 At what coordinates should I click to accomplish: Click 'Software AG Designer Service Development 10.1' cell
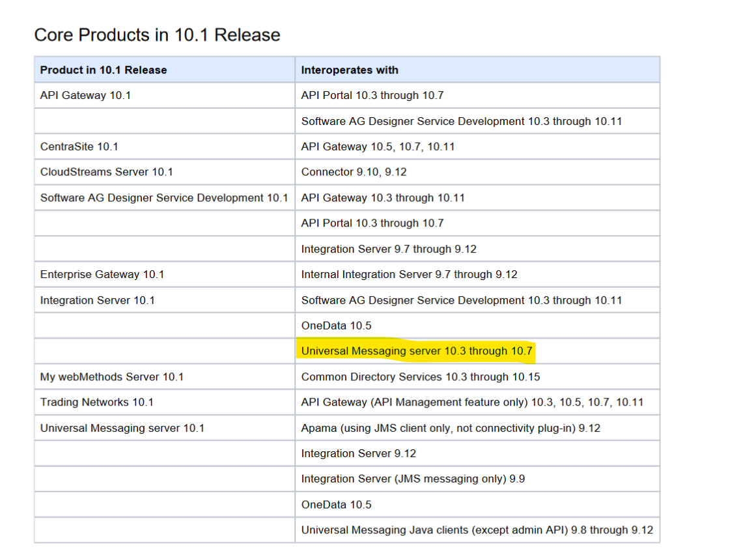pos(164,197)
